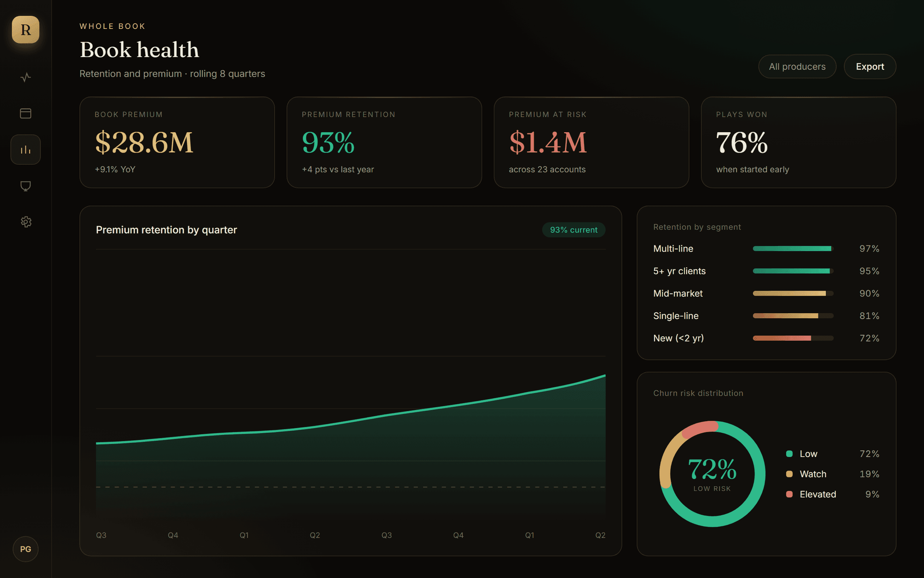The height and width of the screenshot is (578, 924).
Task: Click the green Low legend swatch
Action: coord(789,454)
